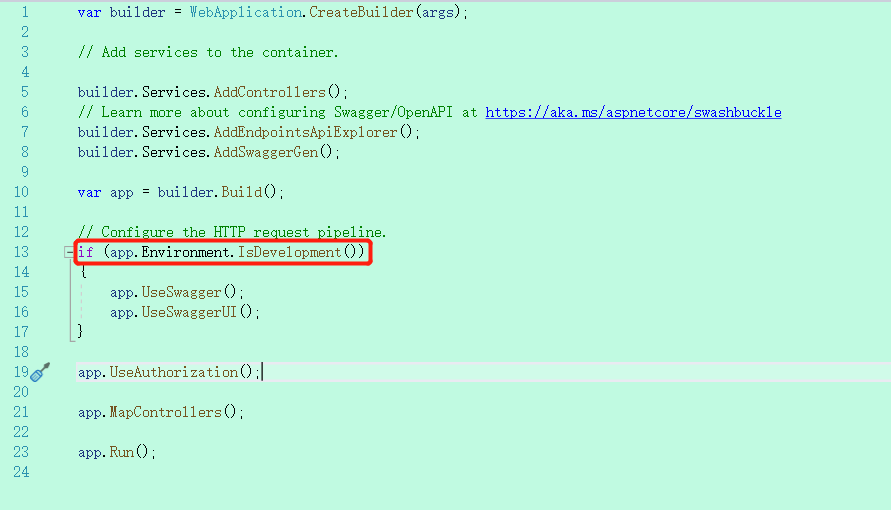Click line number 1 in gutter
This screenshot has height=510, width=891.
[25, 12]
